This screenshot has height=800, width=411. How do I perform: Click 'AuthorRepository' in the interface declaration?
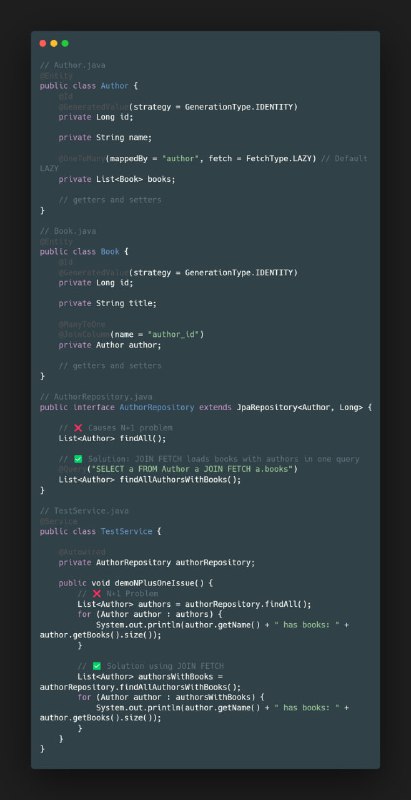point(157,407)
